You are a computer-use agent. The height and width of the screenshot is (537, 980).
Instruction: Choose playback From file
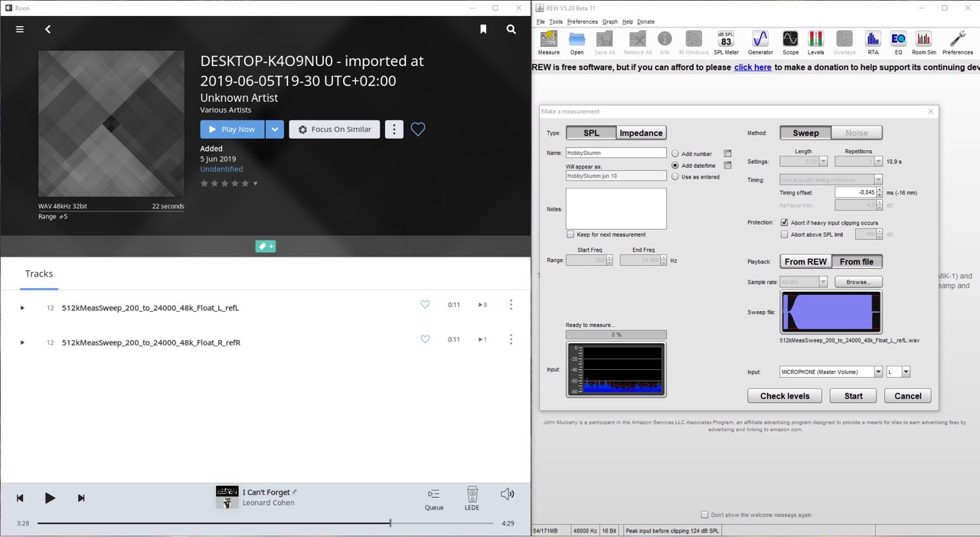click(857, 262)
